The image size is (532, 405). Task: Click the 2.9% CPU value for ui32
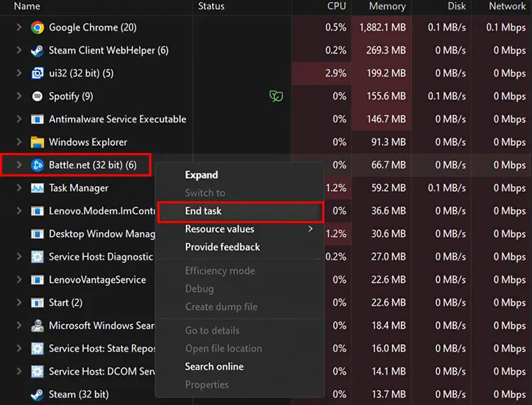tap(336, 73)
